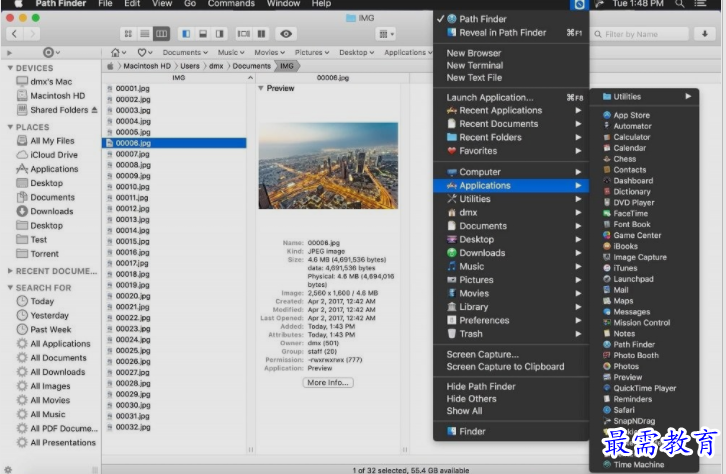Image resolution: width=726 pixels, height=474 pixels.
Task: Launch iTunes from submenu
Action: pyautogui.click(x=644, y=268)
